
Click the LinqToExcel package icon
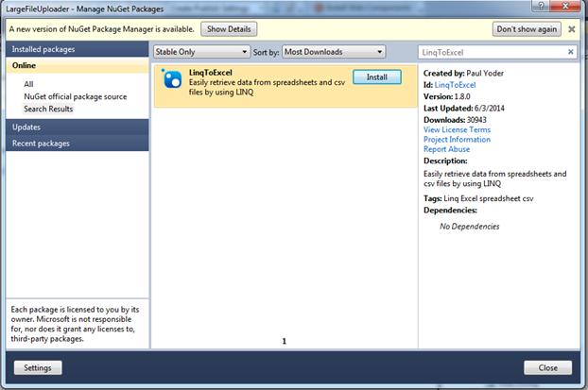pos(172,79)
